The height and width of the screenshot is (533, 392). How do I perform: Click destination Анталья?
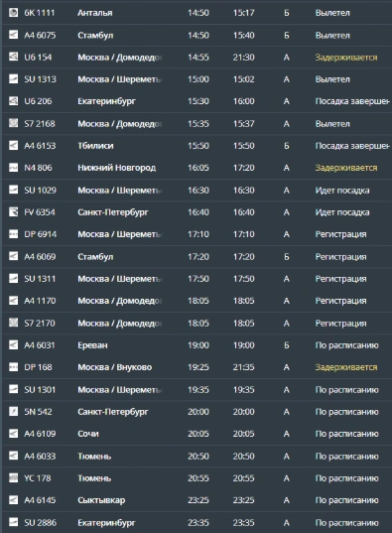[95, 13]
